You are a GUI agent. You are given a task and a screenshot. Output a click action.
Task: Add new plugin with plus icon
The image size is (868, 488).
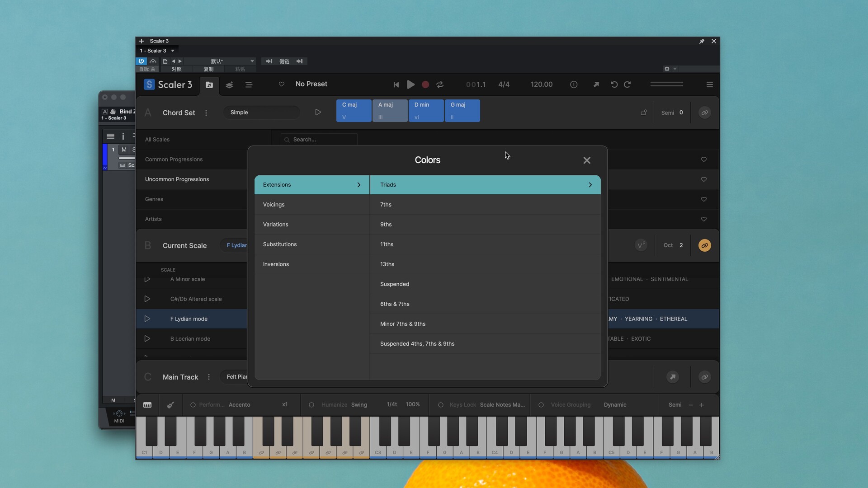[142, 41]
